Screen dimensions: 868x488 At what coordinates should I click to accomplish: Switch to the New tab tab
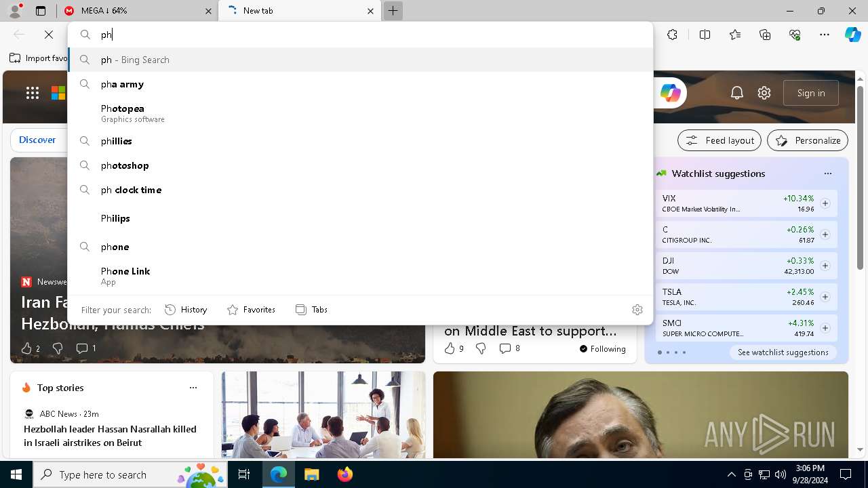click(x=299, y=11)
